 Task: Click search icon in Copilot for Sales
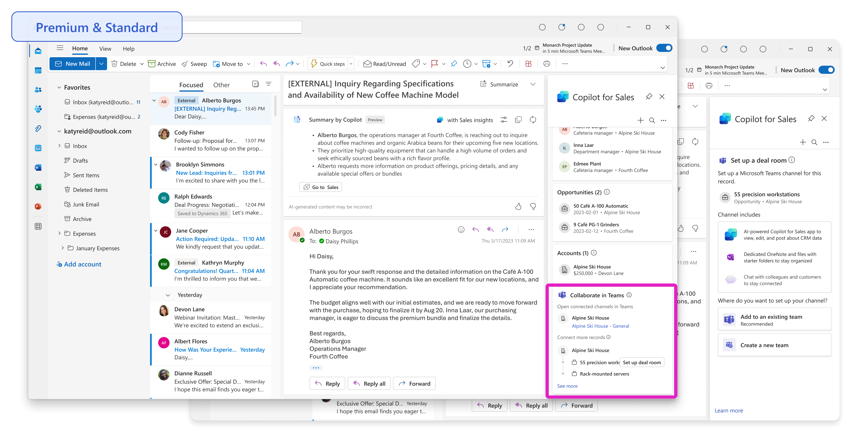click(x=652, y=120)
